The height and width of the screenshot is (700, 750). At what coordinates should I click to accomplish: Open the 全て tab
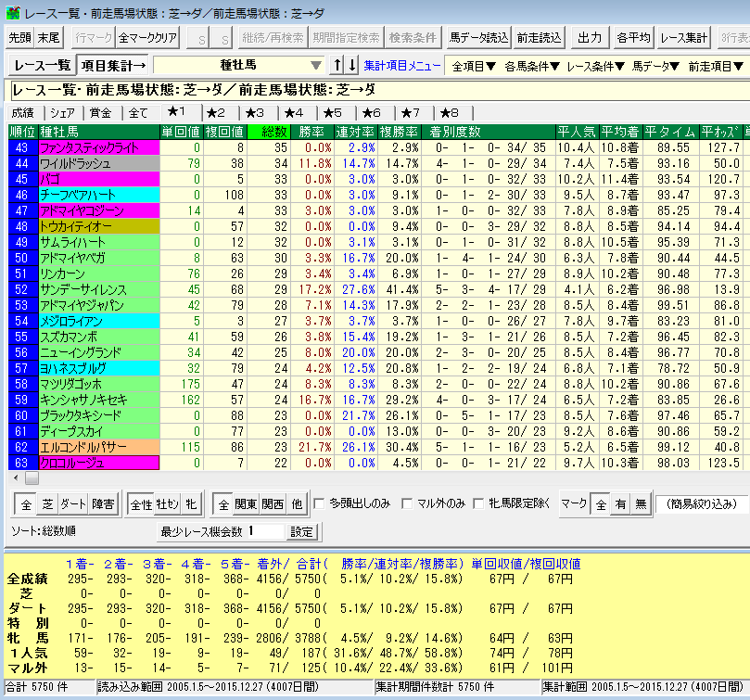[138, 113]
